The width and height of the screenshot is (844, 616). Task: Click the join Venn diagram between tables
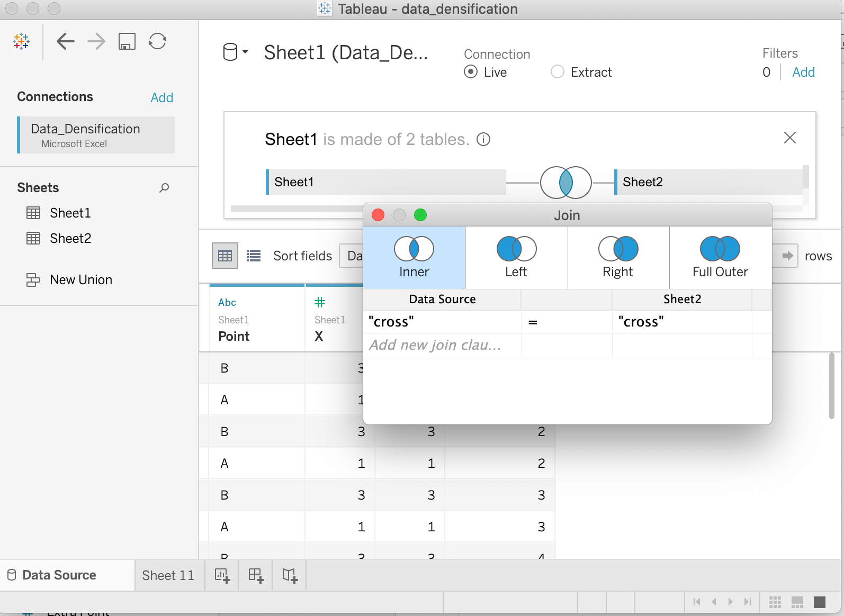point(565,183)
